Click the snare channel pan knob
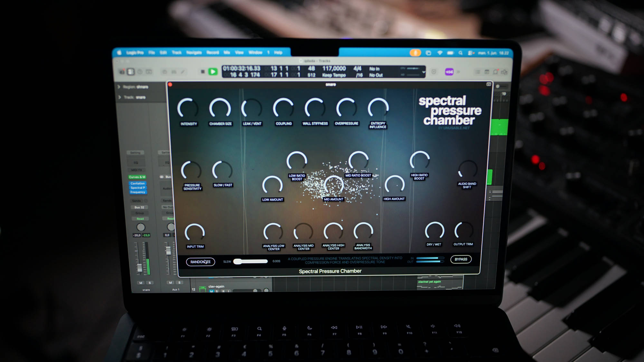Screen dimensions: 644x362 click(x=141, y=227)
